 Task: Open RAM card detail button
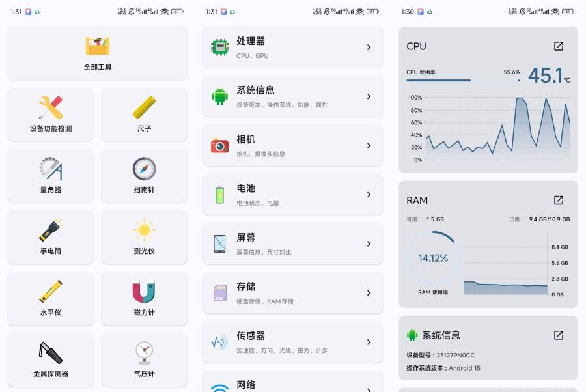click(558, 200)
